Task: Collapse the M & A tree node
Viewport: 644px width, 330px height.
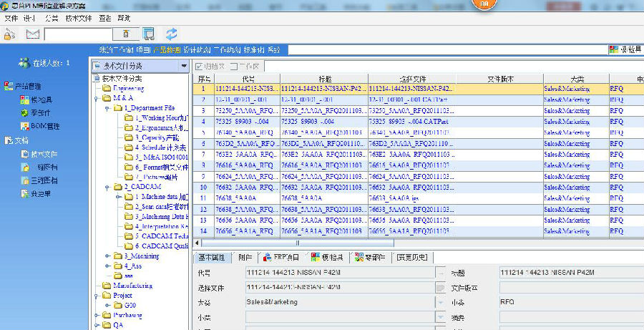Action: [97, 98]
